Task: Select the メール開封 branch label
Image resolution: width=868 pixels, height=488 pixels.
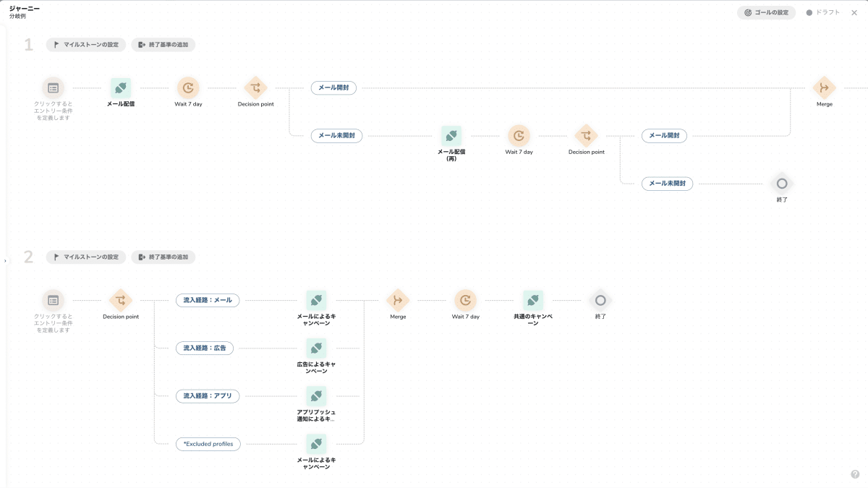Action: click(x=333, y=87)
